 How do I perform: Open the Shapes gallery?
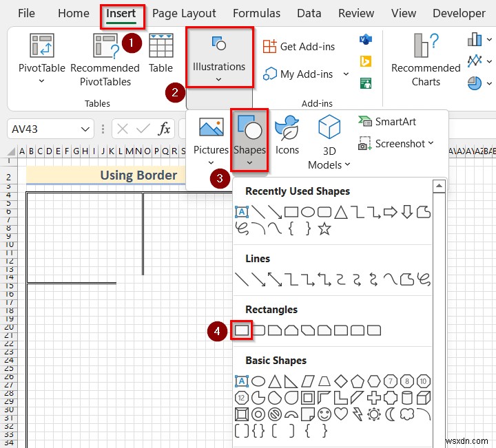(249, 140)
